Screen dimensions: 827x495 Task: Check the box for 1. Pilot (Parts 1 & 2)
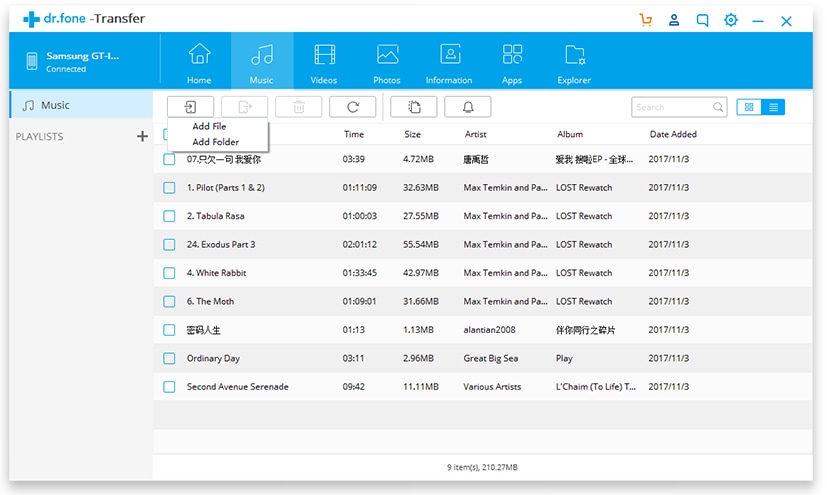click(x=169, y=188)
